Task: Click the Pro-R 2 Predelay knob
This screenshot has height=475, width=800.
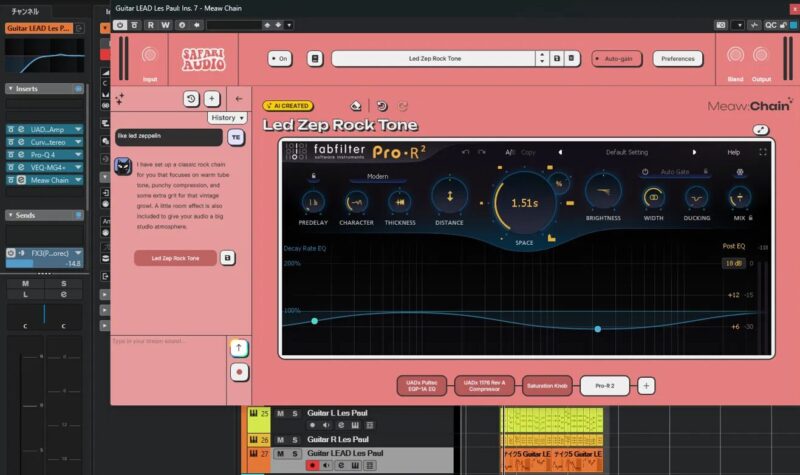Action: 313,203
